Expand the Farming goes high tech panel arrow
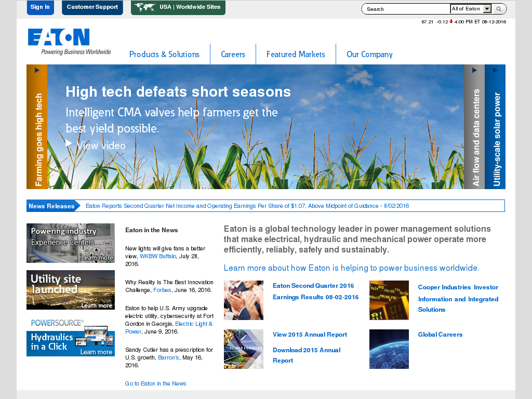This screenshot has width=532, height=399. pyautogui.click(x=37, y=70)
